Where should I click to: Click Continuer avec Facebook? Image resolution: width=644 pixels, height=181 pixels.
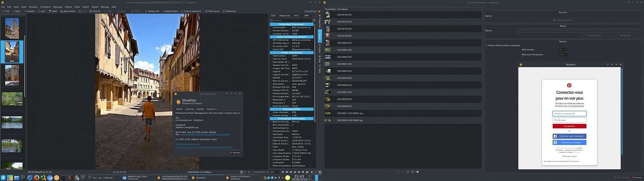point(569,136)
